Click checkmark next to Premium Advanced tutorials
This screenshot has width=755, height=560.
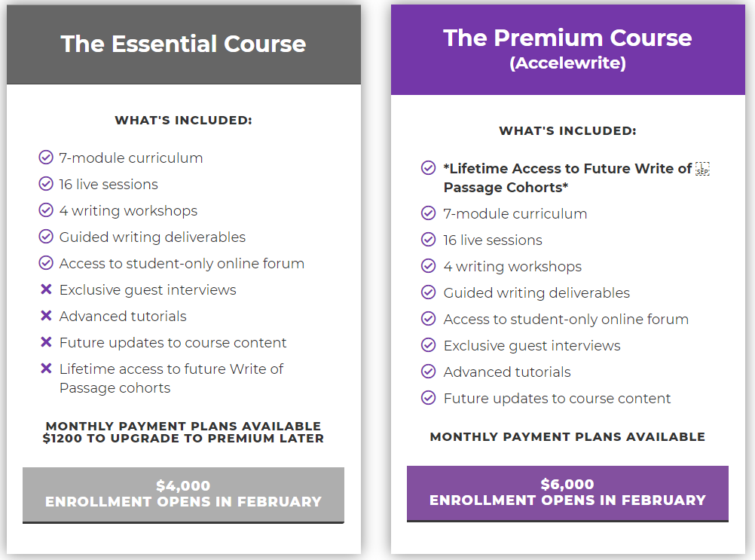click(428, 372)
